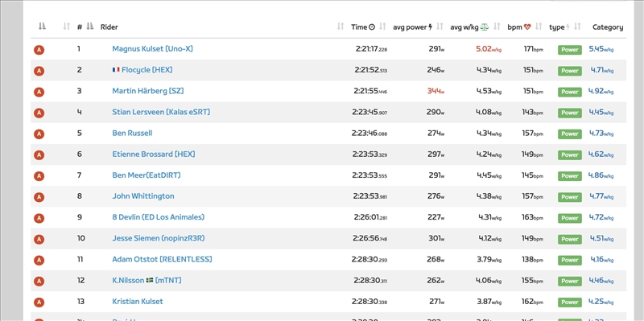Image resolution: width=644 pixels, height=321 pixels.
Task: Open 8 Devlin (ED Los Animales) profile
Action: pyautogui.click(x=158, y=217)
